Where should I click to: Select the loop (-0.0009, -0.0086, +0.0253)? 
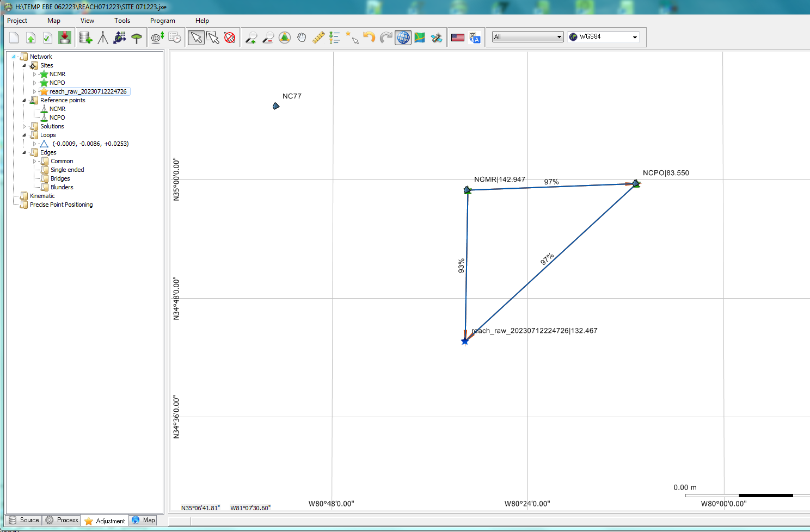(90, 144)
